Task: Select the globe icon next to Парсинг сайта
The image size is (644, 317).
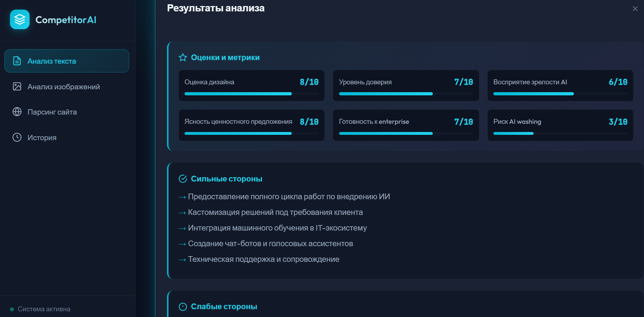Action: [x=17, y=112]
